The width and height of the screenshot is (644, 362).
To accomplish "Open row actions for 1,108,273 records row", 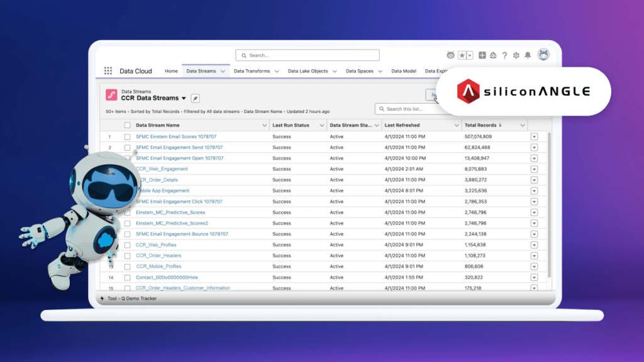I will pos(534,256).
